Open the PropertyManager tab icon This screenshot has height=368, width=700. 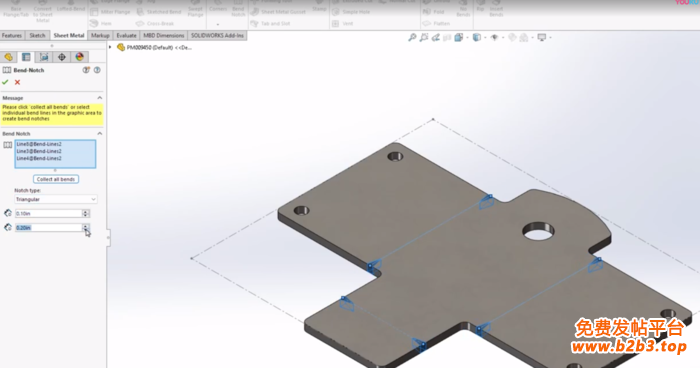[x=26, y=57]
